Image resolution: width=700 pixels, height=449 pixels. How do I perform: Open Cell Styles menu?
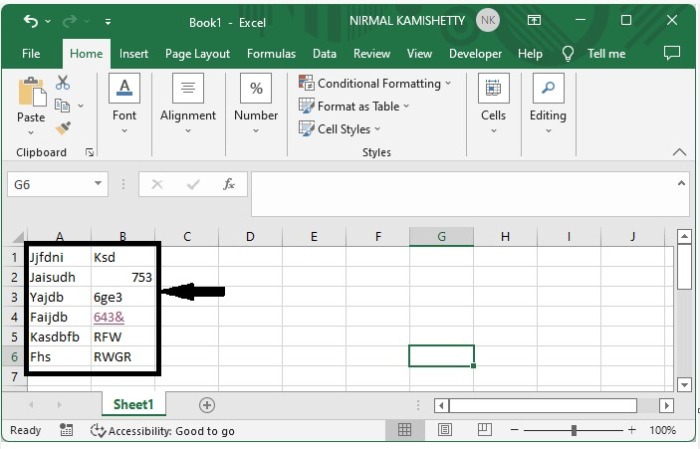(x=340, y=129)
